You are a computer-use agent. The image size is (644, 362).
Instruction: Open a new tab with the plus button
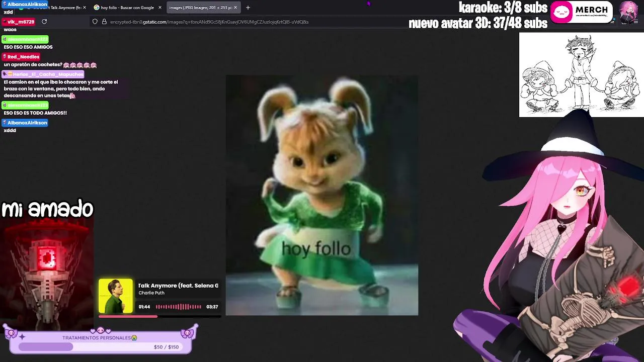click(248, 8)
